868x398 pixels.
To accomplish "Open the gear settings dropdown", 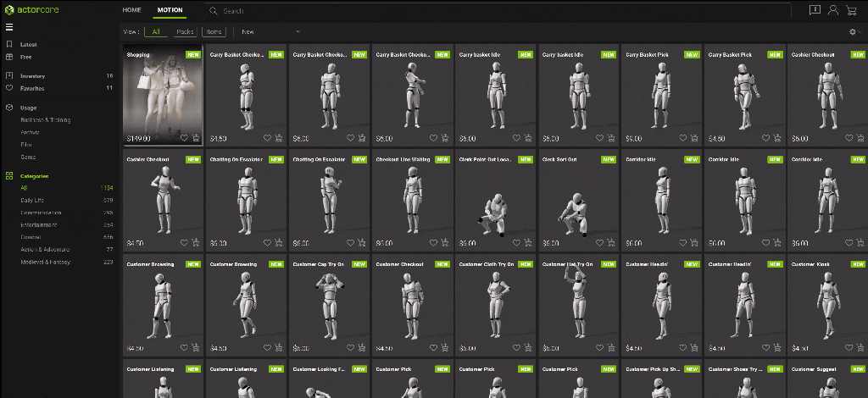I will [854, 31].
